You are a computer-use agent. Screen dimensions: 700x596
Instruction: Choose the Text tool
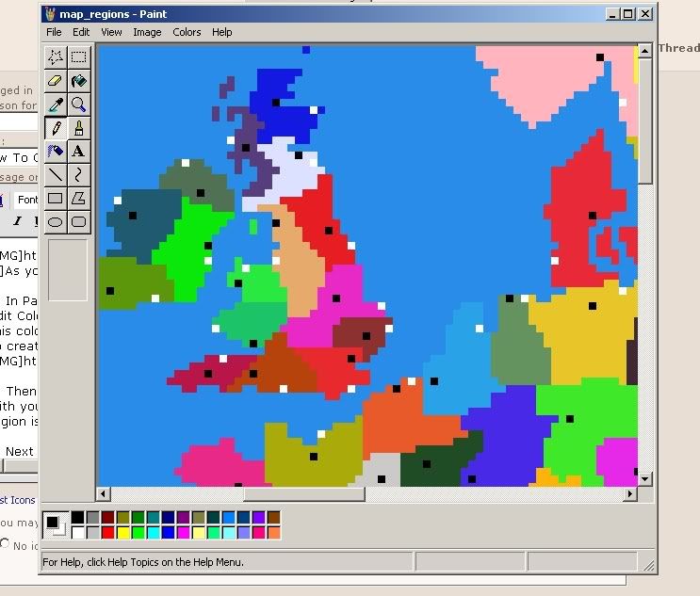tap(79, 152)
